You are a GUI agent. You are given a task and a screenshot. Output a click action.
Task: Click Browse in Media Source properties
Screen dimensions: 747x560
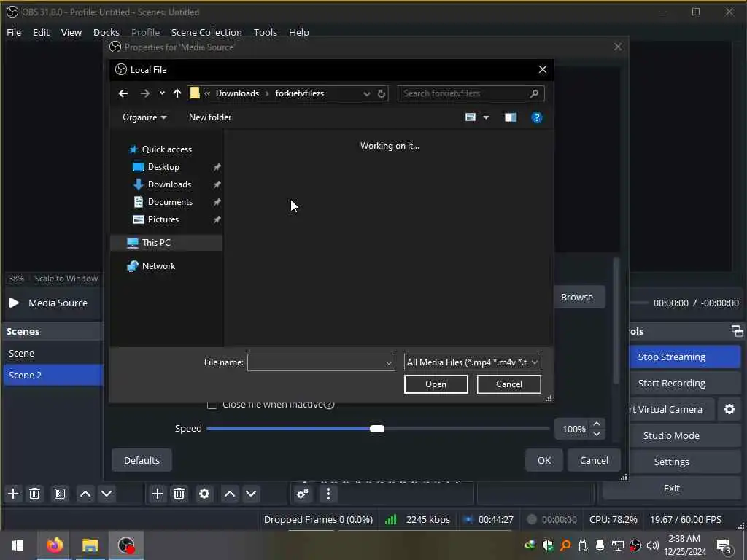[577, 297]
